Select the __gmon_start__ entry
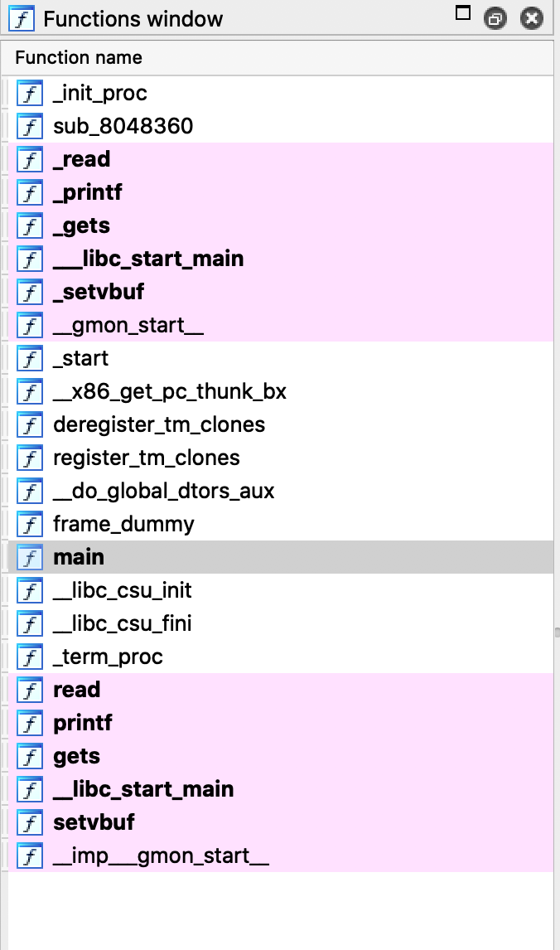The image size is (560, 950). coord(281,325)
